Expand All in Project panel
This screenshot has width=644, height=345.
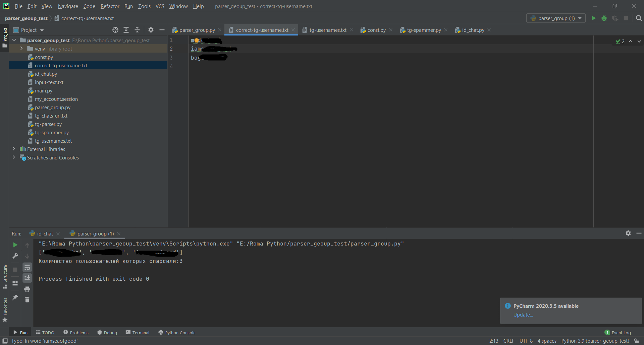(126, 30)
